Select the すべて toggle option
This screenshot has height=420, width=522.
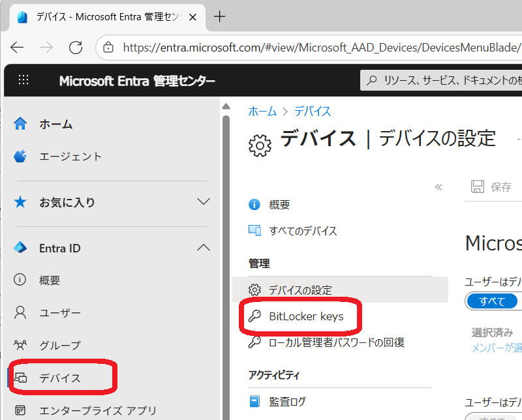coord(492,301)
